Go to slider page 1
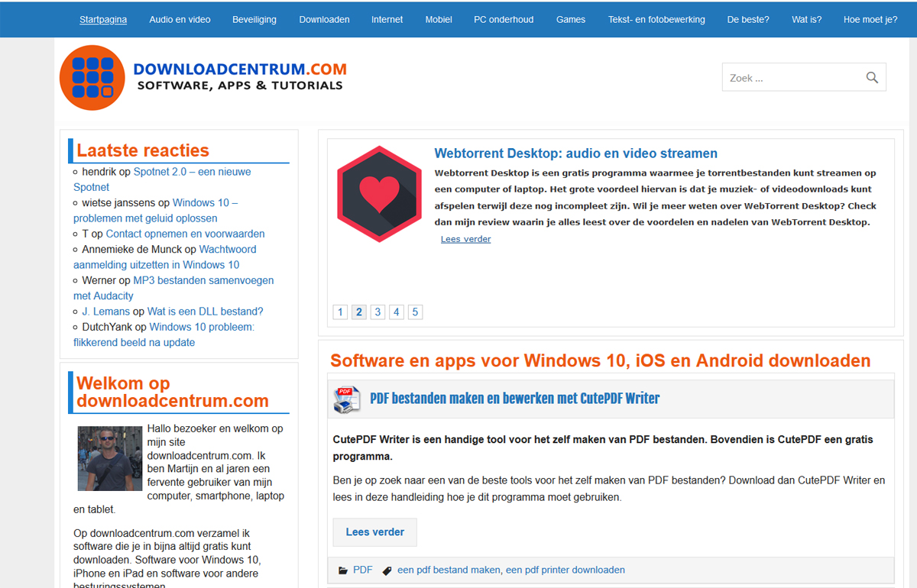Viewport: 917px width, 588px height. coord(341,312)
